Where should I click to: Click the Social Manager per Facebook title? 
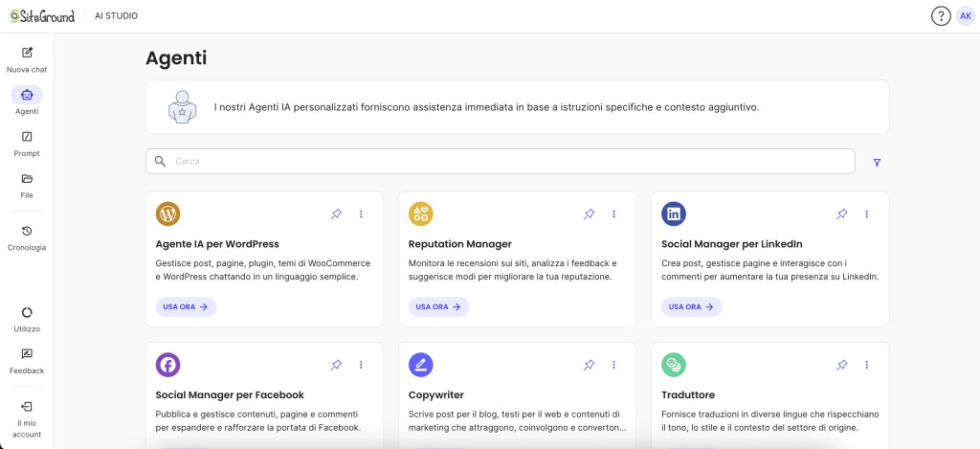coord(230,395)
